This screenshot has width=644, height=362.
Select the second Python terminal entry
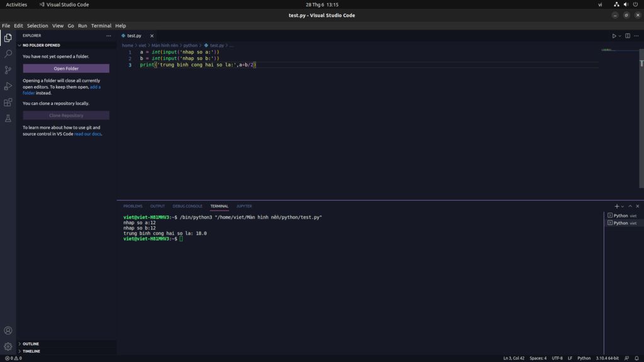click(x=623, y=223)
